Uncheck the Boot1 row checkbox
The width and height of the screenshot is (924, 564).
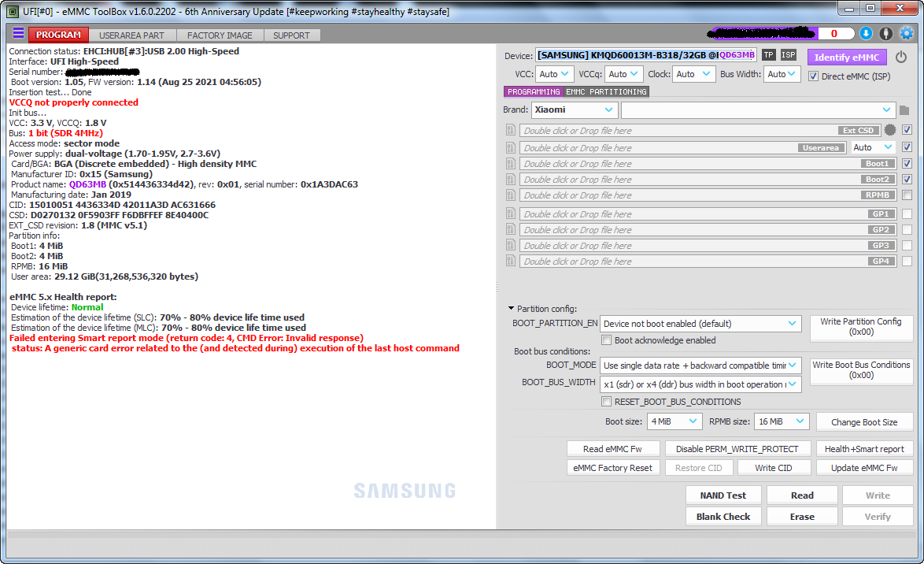(x=907, y=163)
